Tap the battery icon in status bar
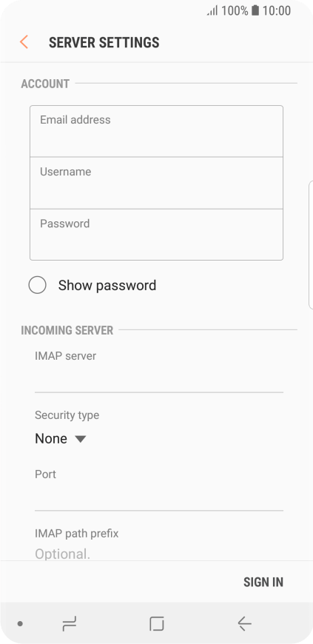The image size is (313, 644). point(255,10)
